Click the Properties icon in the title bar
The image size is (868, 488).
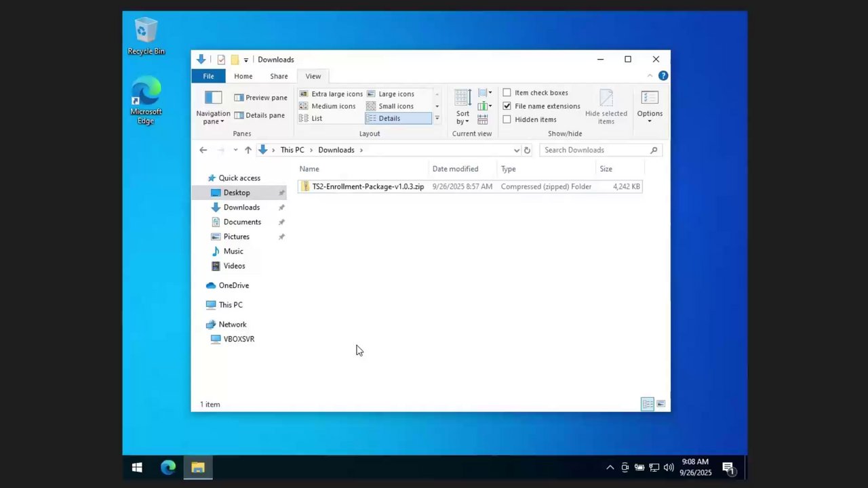pos(221,60)
